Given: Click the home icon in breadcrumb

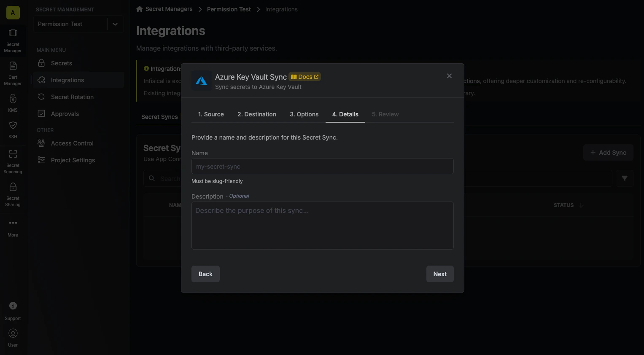Looking at the screenshot, I should tap(140, 9).
